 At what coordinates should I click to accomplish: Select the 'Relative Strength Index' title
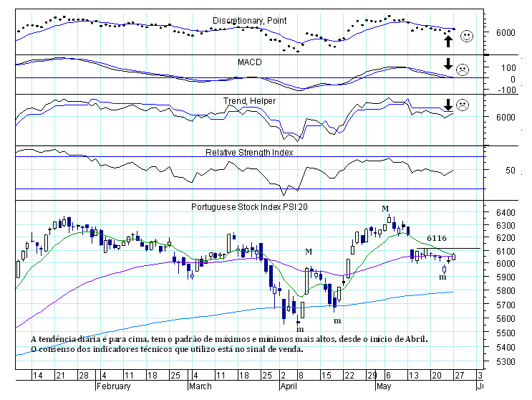(249, 153)
